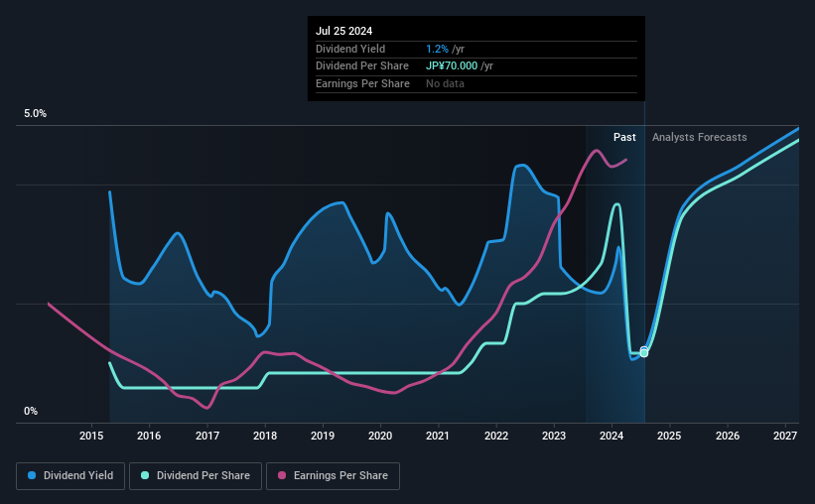815x504 pixels.
Task: Click the No data earnings value in tooltip
Action: pos(445,83)
